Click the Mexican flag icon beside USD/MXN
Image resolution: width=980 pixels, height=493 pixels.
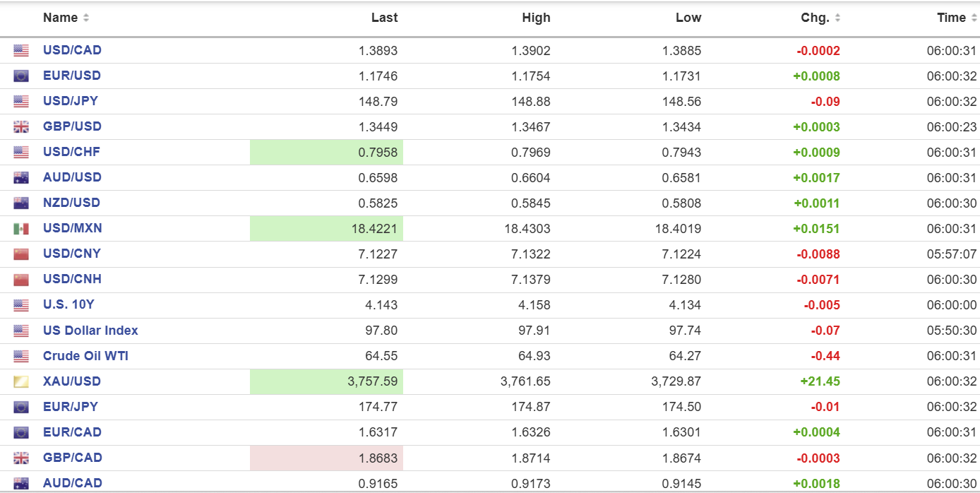[x=21, y=229]
